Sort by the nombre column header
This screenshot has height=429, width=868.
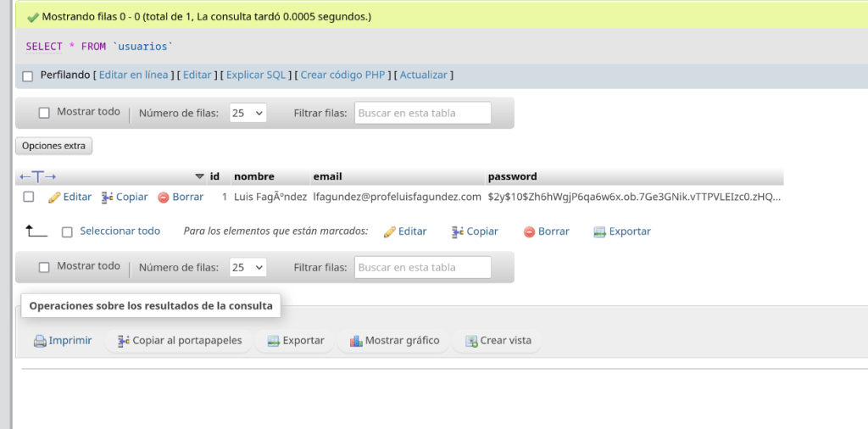tap(253, 176)
